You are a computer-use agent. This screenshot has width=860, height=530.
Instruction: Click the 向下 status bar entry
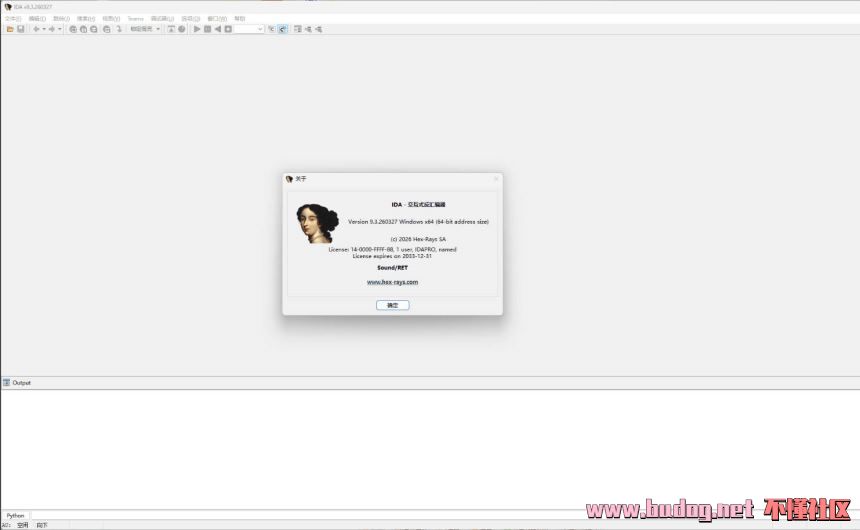click(x=42, y=526)
